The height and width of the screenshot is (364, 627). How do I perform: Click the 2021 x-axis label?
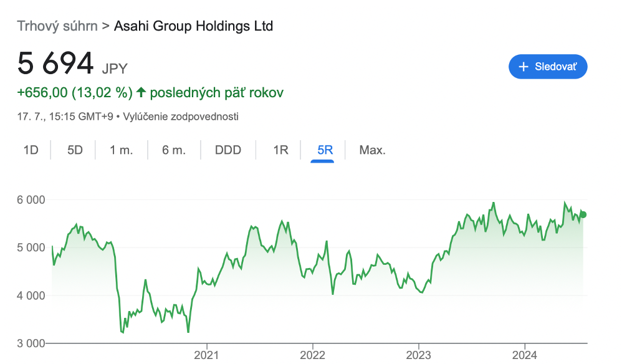(206, 355)
